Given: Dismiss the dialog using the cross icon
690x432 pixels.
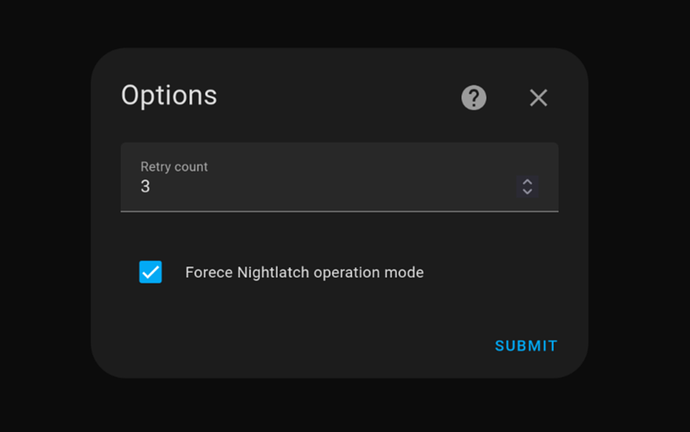Looking at the screenshot, I should (538, 98).
